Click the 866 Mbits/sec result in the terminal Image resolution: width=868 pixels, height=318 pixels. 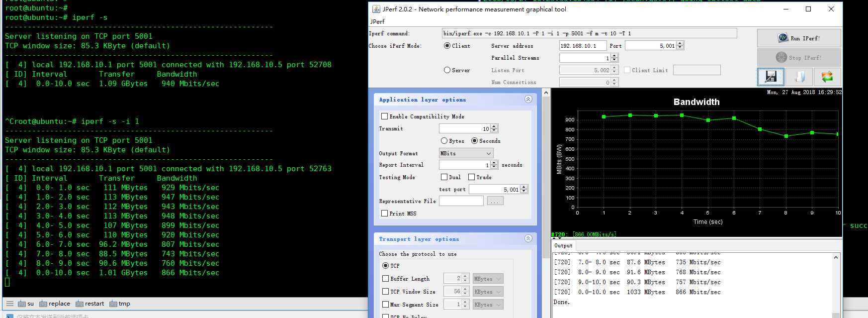click(190, 273)
